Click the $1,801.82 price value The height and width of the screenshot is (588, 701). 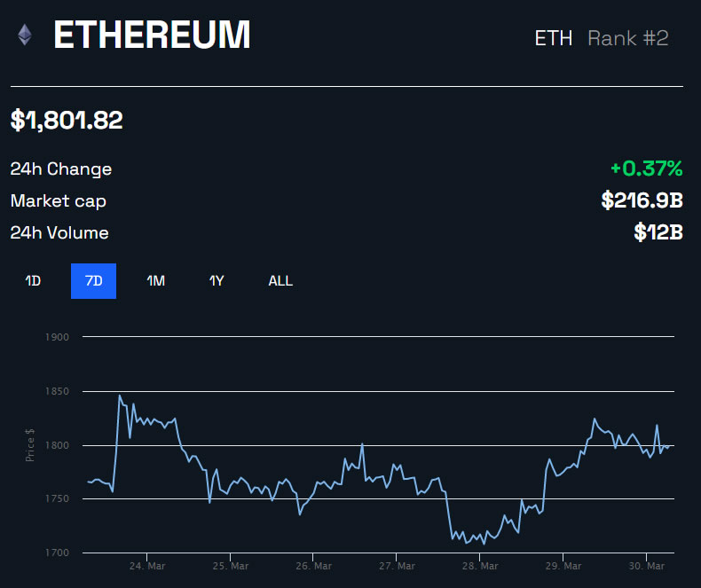(x=67, y=121)
